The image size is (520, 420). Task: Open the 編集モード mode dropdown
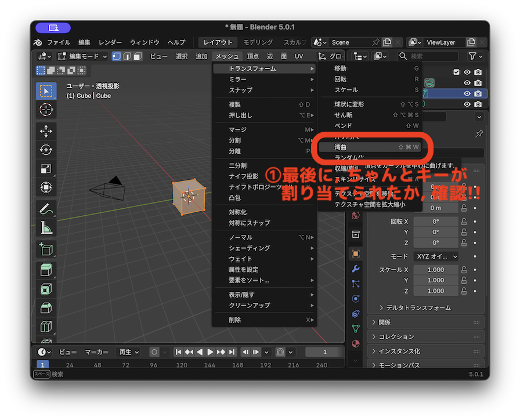tap(82, 56)
